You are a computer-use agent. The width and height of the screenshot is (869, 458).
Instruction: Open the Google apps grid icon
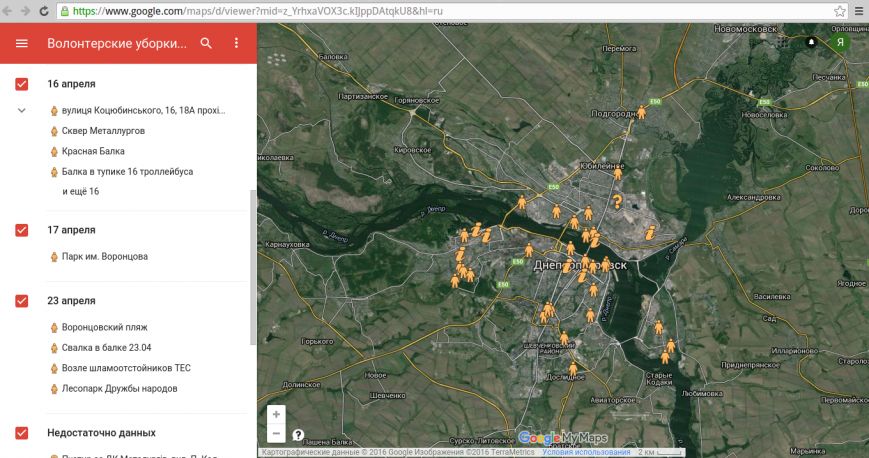click(782, 42)
